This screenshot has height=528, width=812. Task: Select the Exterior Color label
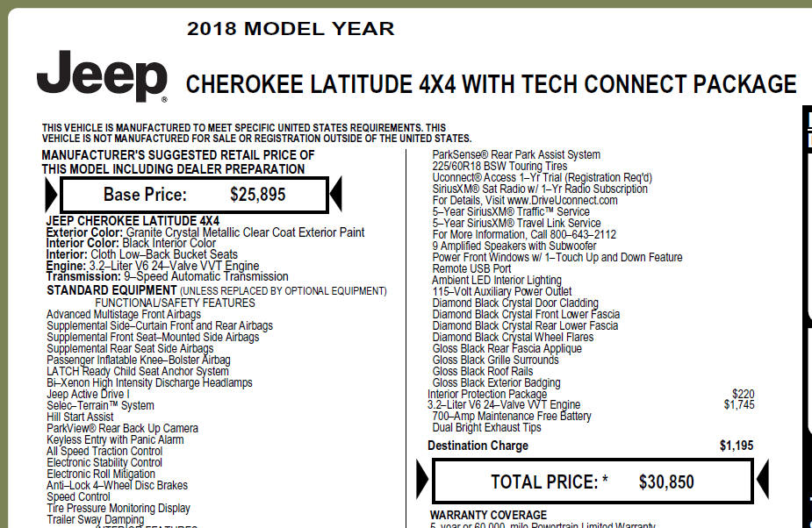tap(84, 232)
